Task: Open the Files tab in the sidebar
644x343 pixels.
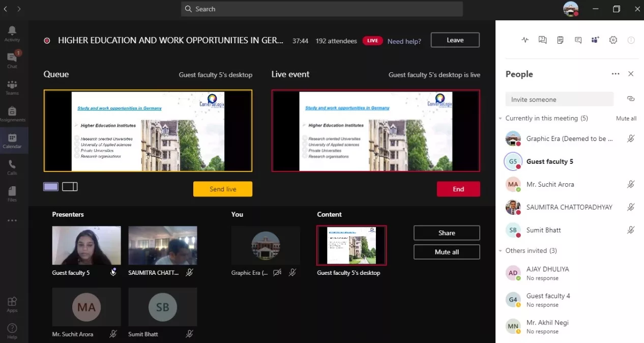Action: (12, 192)
